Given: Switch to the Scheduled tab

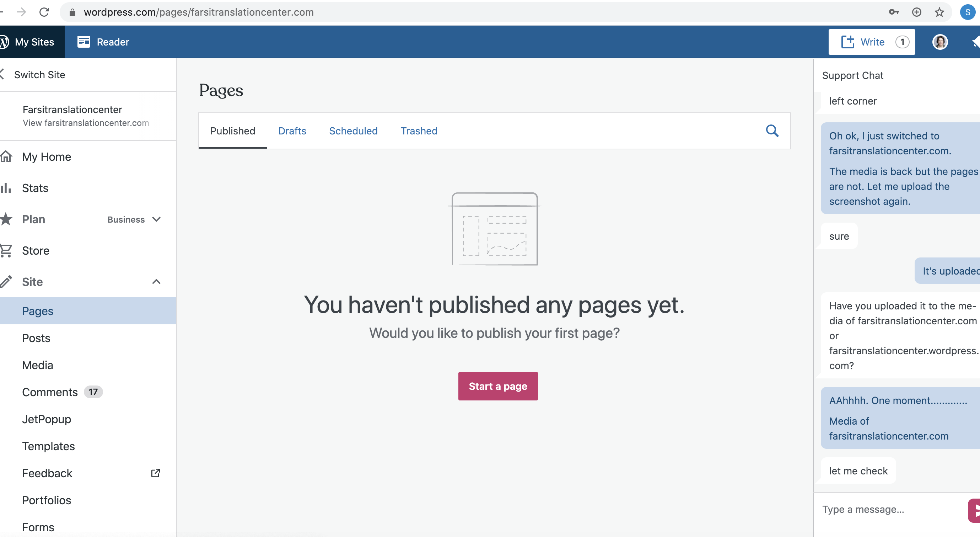Looking at the screenshot, I should 354,131.
